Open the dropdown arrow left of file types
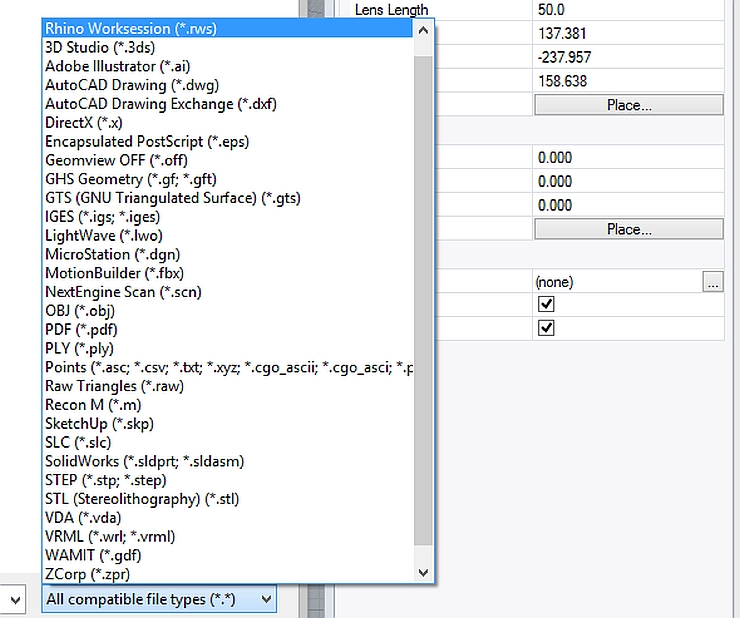 click(15, 600)
